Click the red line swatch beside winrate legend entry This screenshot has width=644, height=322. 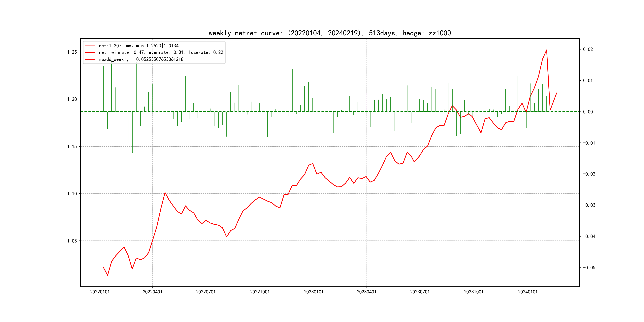coord(90,52)
